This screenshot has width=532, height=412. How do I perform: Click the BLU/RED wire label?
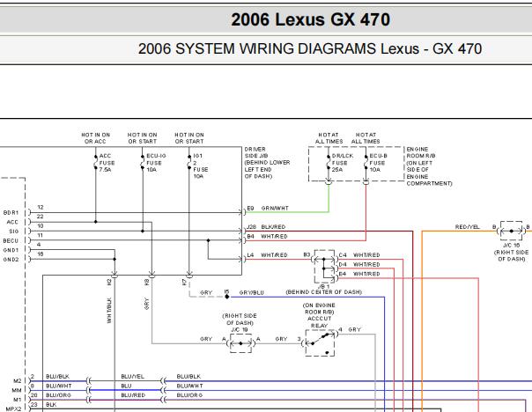point(133,395)
